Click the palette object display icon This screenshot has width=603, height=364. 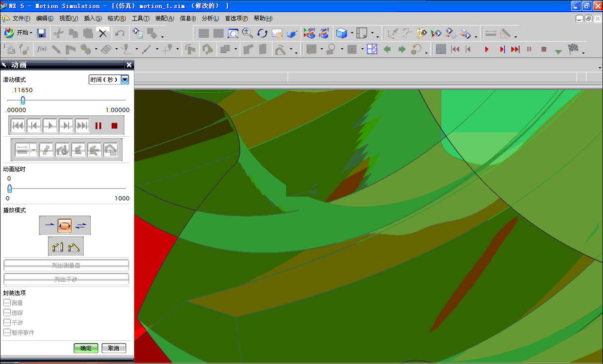point(421,33)
